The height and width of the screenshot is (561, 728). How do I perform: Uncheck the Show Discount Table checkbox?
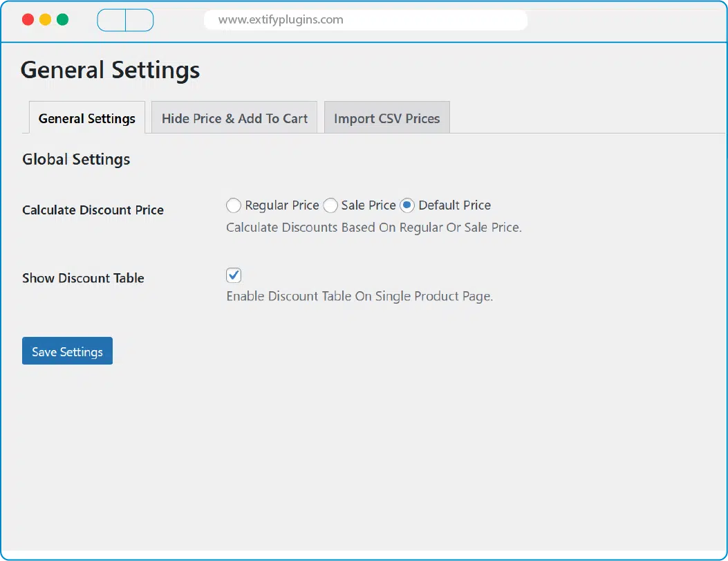(x=234, y=275)
